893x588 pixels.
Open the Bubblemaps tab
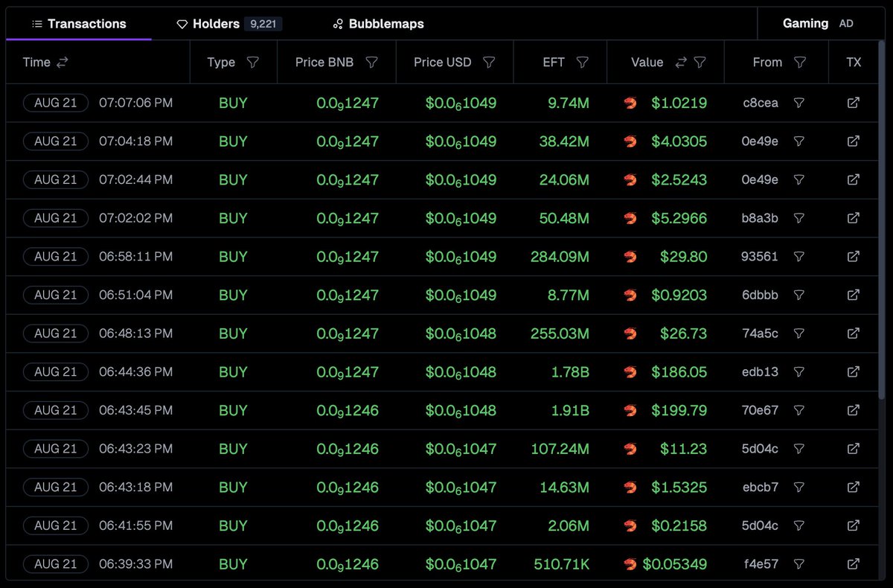coord(378,24)
